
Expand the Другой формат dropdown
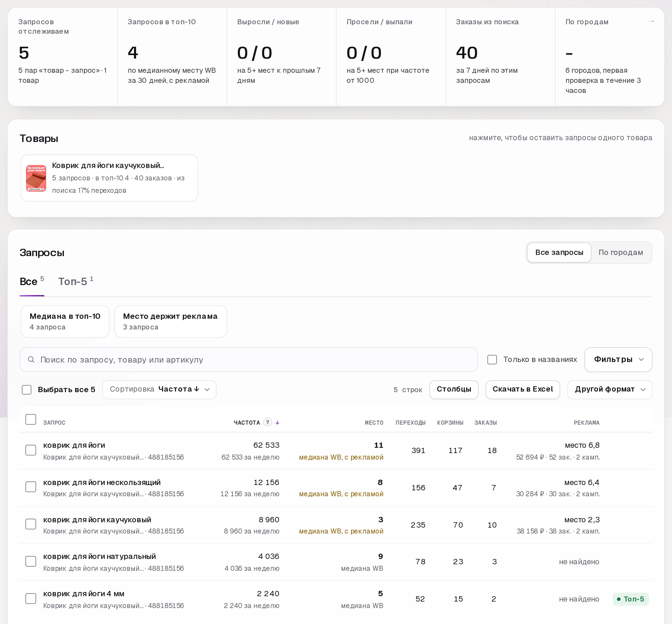pyautogui.click(x=610, y=389)
